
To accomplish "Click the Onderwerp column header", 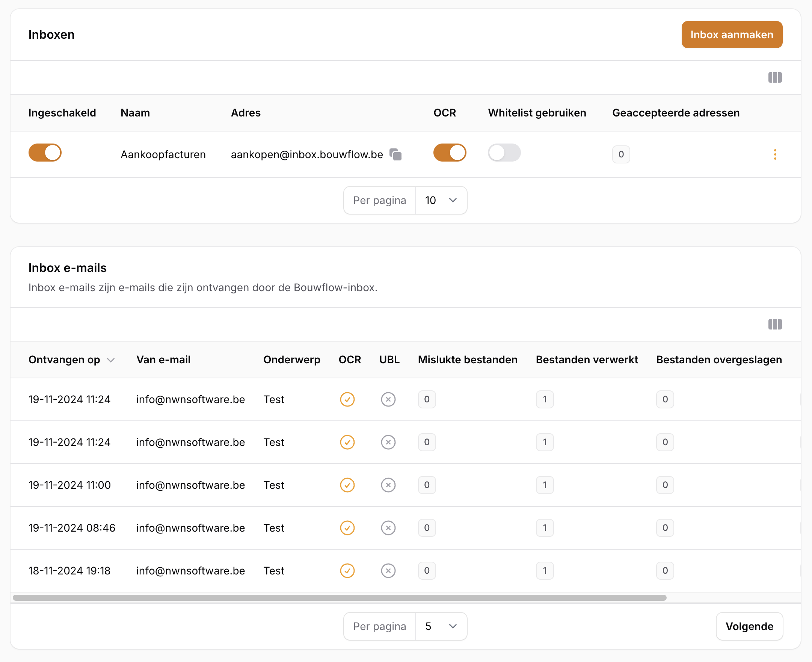I will [x=291, y=360].
